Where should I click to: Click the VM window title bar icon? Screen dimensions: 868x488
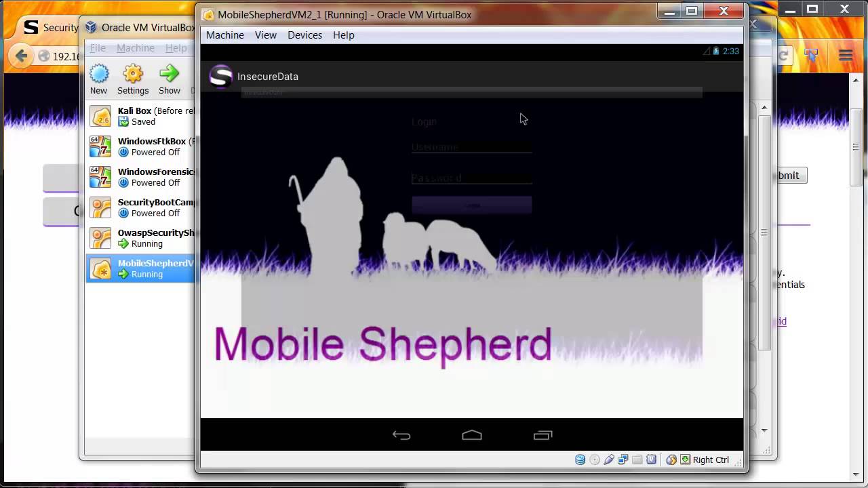(x=208, y=14)
